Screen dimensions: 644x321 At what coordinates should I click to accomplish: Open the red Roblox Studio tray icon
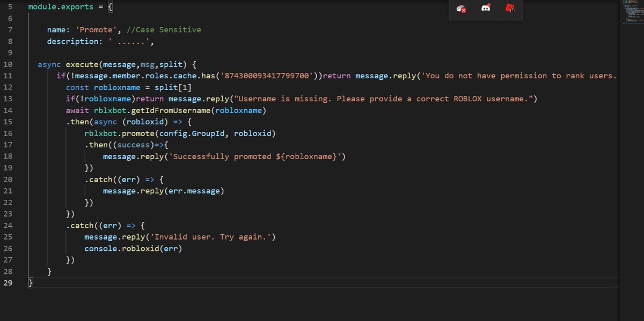tap(510, 8)
